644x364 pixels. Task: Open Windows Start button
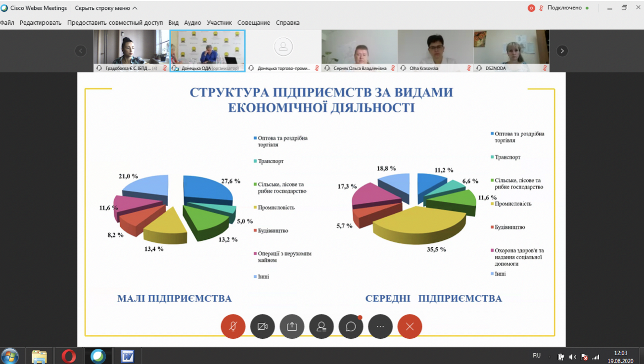click(10, 356)
